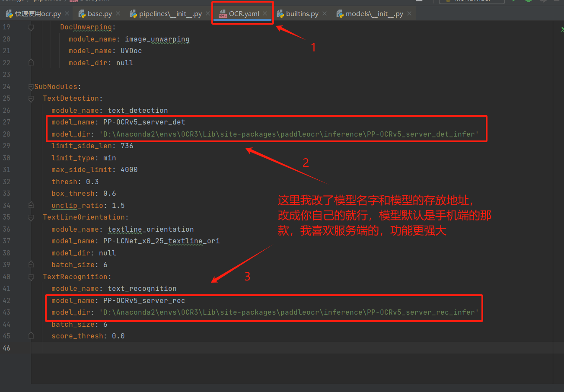Click the PP-OCRv5_server_det_infer model_dir path
564x392 pixels.
click(x=289, y=134)
